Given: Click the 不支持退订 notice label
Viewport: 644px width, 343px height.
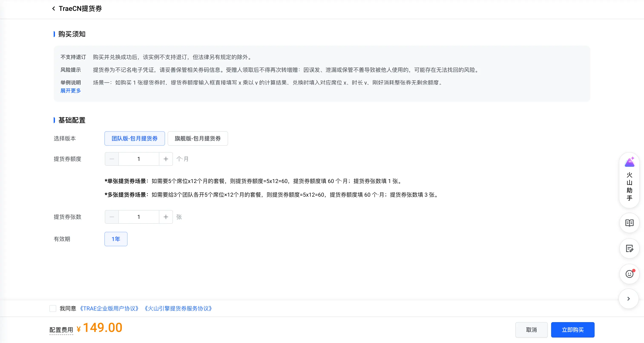Looking at the screenshot, I should 73,57.
